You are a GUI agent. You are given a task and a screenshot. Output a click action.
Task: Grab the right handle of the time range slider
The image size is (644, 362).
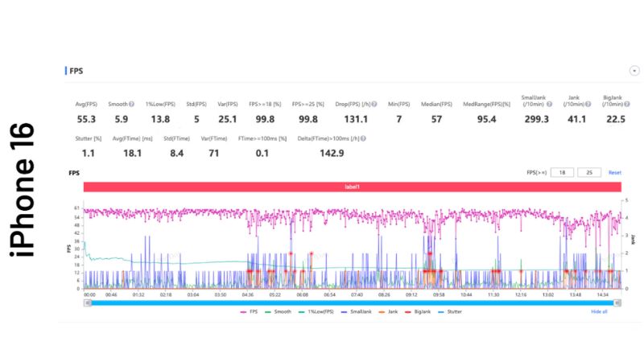tap(617, 303)
